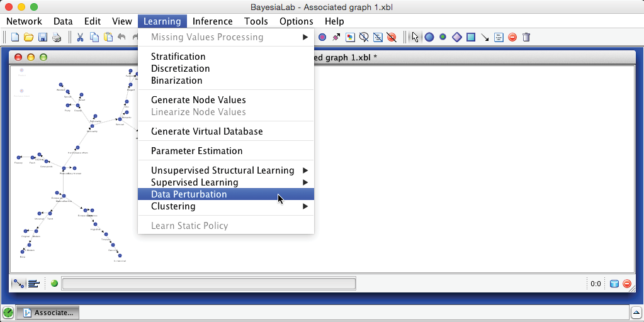The width and height of the screenshot is (644, 322).
Task: Click the progress bar in status bar
Action: tap(208, 284)
